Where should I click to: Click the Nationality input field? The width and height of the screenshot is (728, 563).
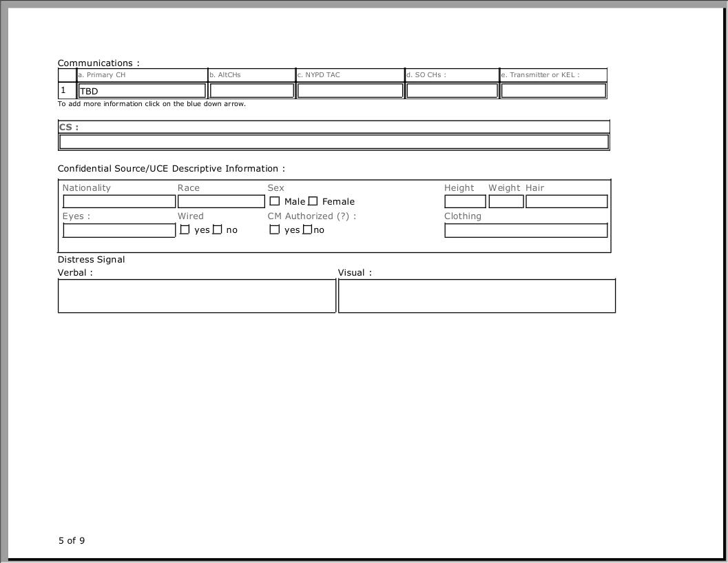pos(119,201)
